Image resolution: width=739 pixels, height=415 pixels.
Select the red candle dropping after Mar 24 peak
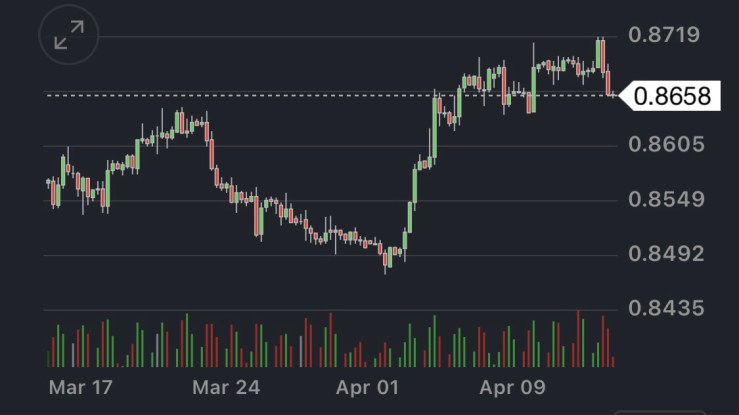tap(212, 152)
